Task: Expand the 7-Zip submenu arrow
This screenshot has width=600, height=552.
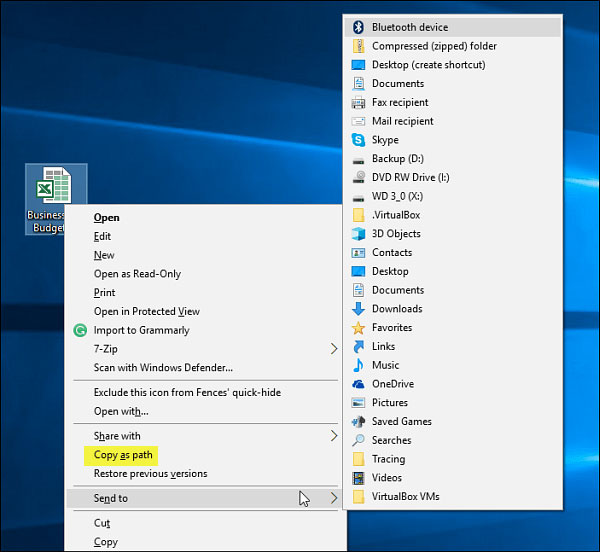Action: [334, 349]
